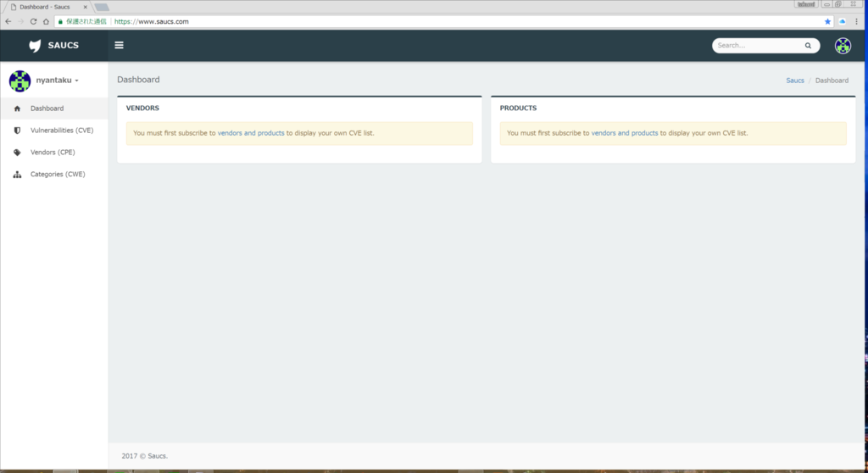This screenshot has height=473, width=868.
Task: Click the nyantaku sidebar avatar
Action: [19, 81]
